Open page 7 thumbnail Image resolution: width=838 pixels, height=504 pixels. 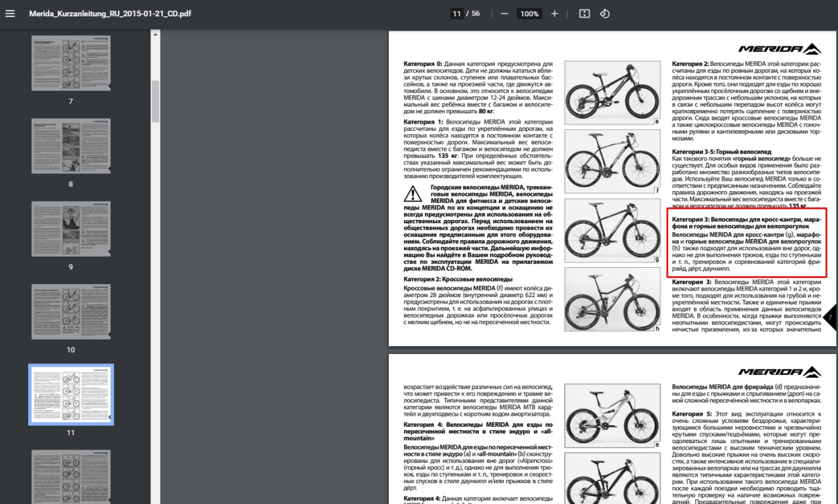click(71, 63)
